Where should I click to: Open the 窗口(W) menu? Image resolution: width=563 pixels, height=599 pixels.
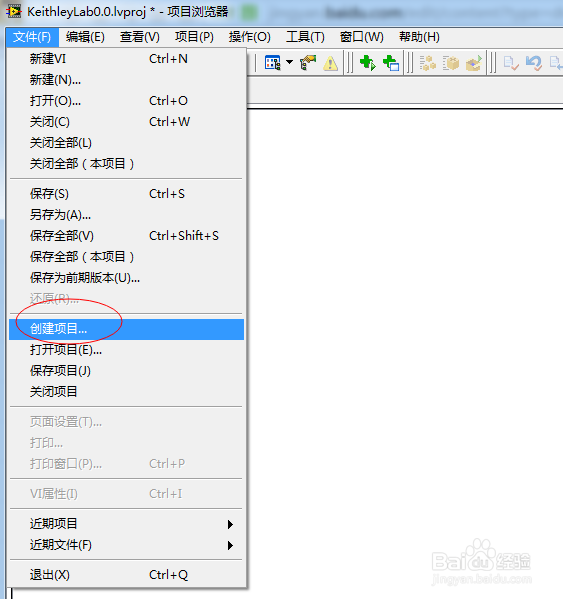pyautogui.click(x=361, y=37)
